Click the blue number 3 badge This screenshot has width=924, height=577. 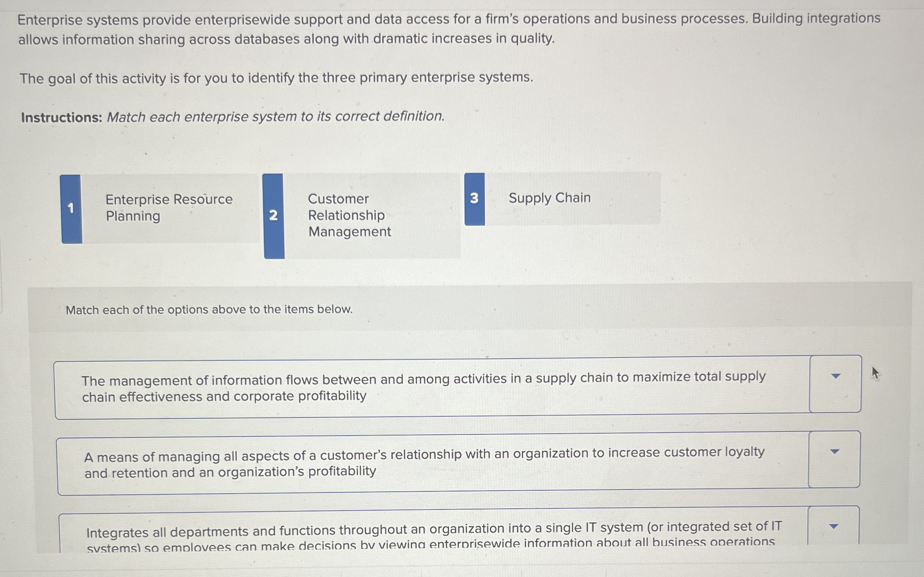point(474,198)
